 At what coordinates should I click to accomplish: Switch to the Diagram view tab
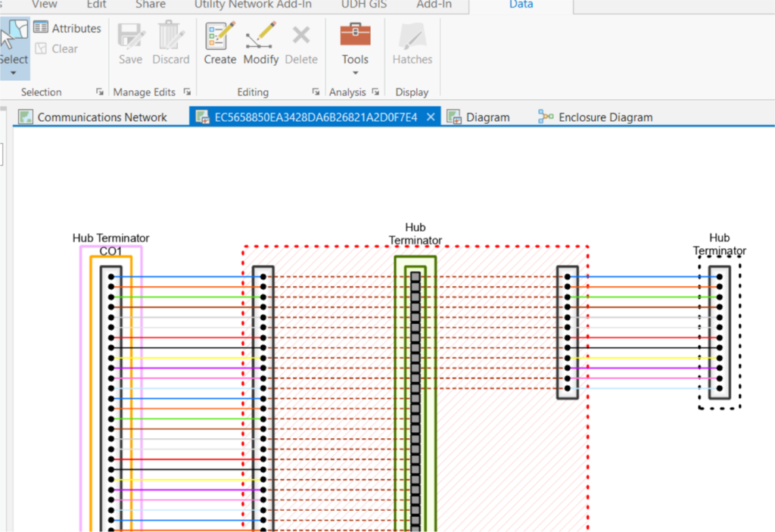[478, 117]
